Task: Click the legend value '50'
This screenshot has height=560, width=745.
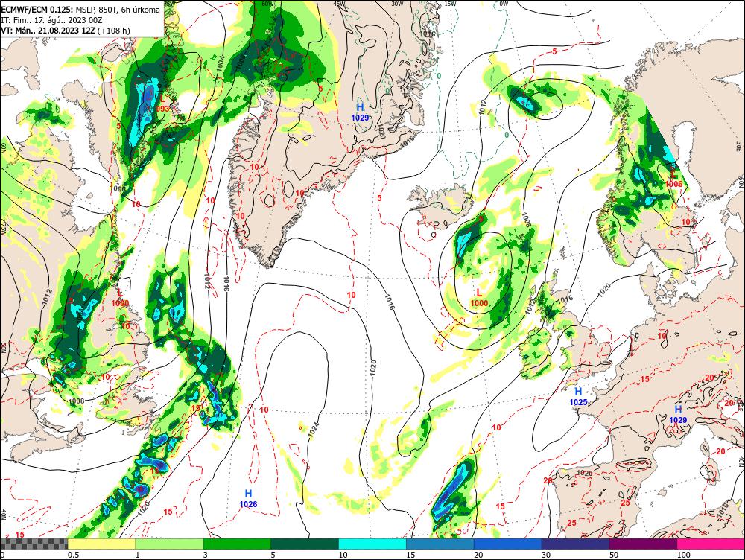Action: pyautogui.click(x=613, y=555)
